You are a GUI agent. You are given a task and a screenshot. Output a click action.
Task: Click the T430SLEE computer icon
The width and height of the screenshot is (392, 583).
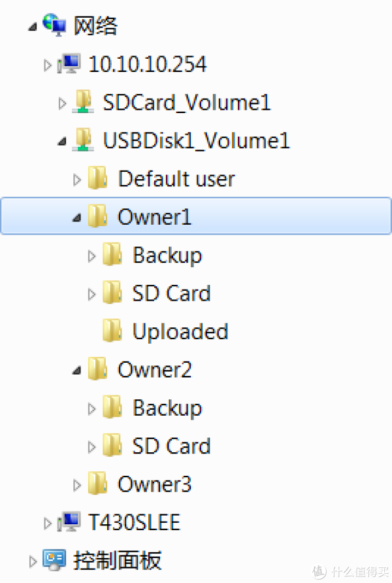point(69,522)
